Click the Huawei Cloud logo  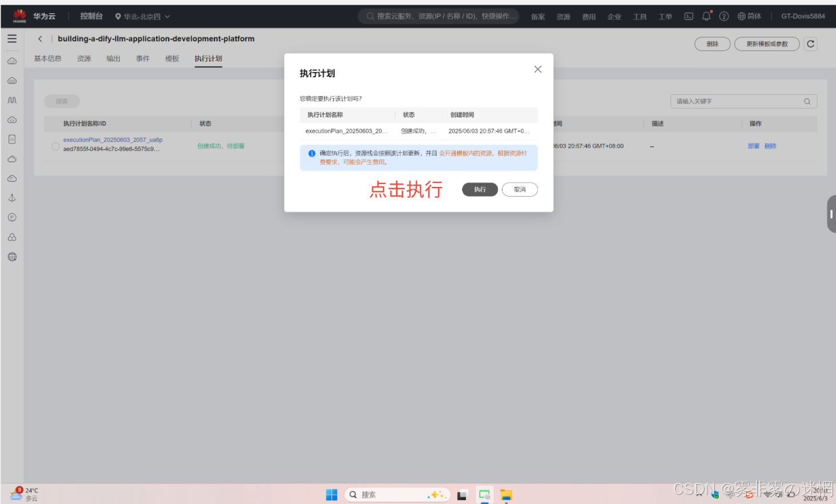pyautogui.click(x=19, y=16)
